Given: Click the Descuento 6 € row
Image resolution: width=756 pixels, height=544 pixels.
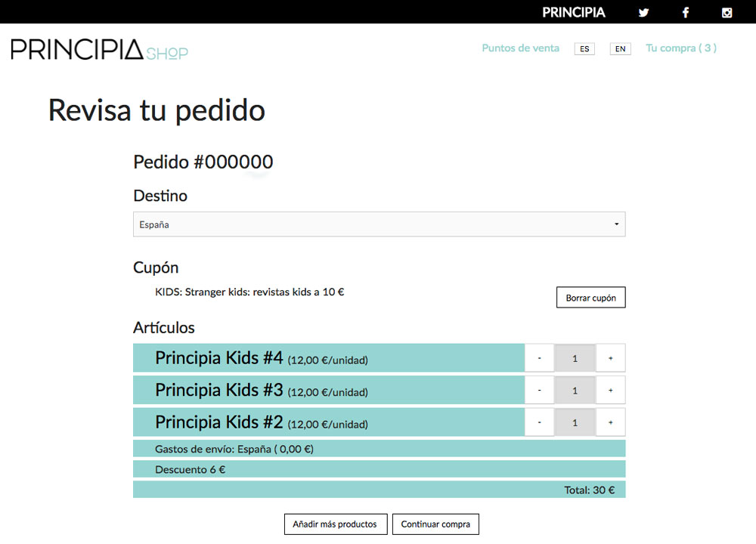Looking at the screenshot, I should 379,469.
